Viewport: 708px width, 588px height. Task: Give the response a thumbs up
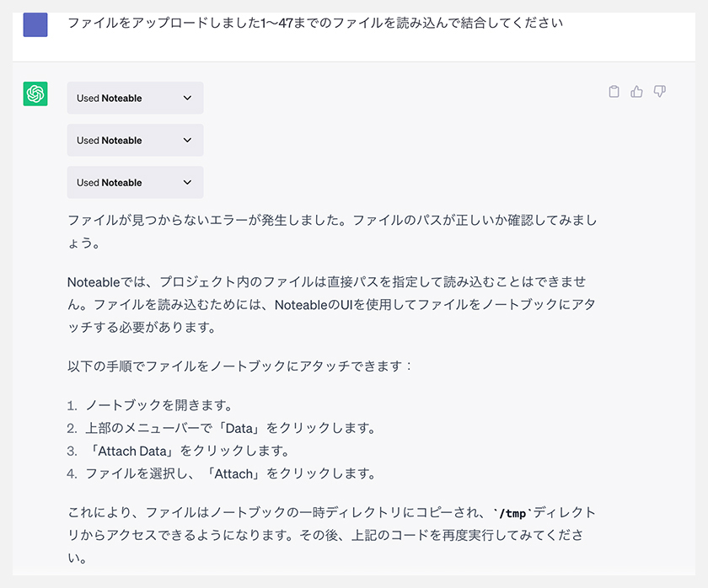[636, 92]
